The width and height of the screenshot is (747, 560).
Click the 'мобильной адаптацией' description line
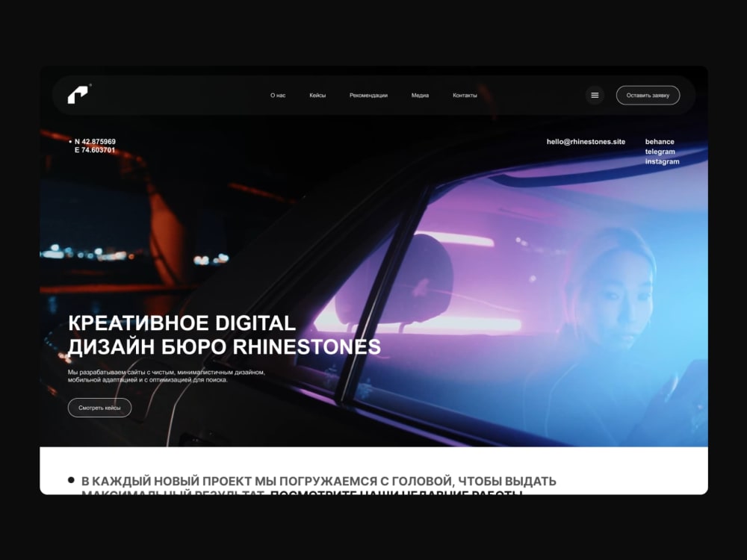[x=148, y=379]
